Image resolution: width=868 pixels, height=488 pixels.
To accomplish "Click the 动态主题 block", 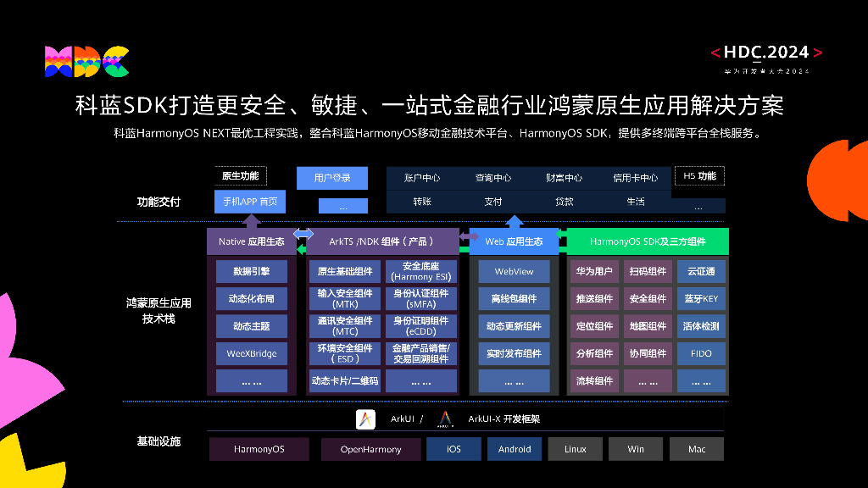I will point(252,326).
